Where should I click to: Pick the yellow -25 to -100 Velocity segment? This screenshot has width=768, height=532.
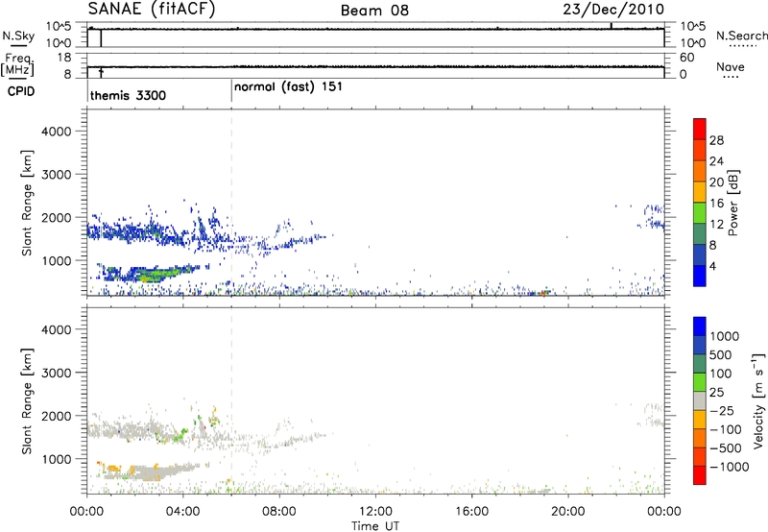click(700, 420)
